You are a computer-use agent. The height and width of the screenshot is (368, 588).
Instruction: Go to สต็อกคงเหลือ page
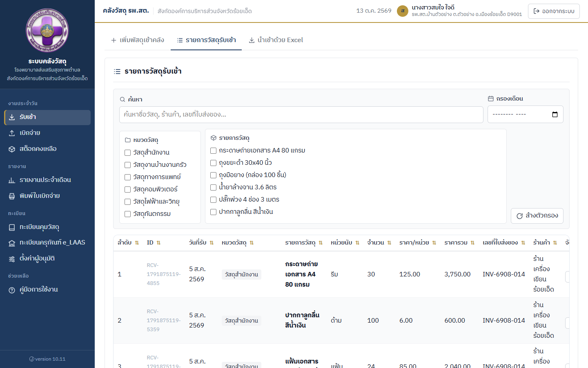pyautogui.click(x=47, y=149)
